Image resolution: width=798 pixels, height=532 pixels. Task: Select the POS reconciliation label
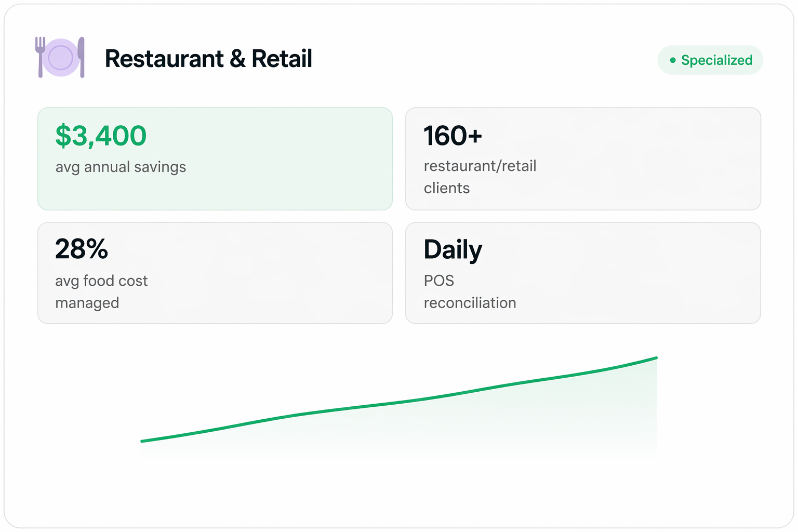(470, 291)
